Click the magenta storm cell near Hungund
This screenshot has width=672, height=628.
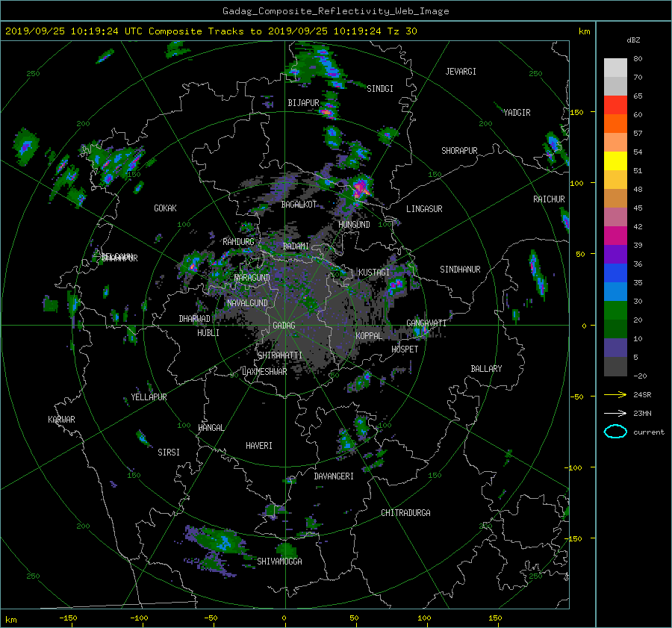(x=360, y=189)
